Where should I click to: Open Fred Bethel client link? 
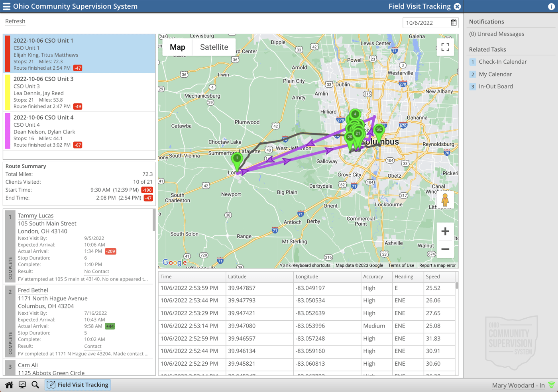pos(33,290)
